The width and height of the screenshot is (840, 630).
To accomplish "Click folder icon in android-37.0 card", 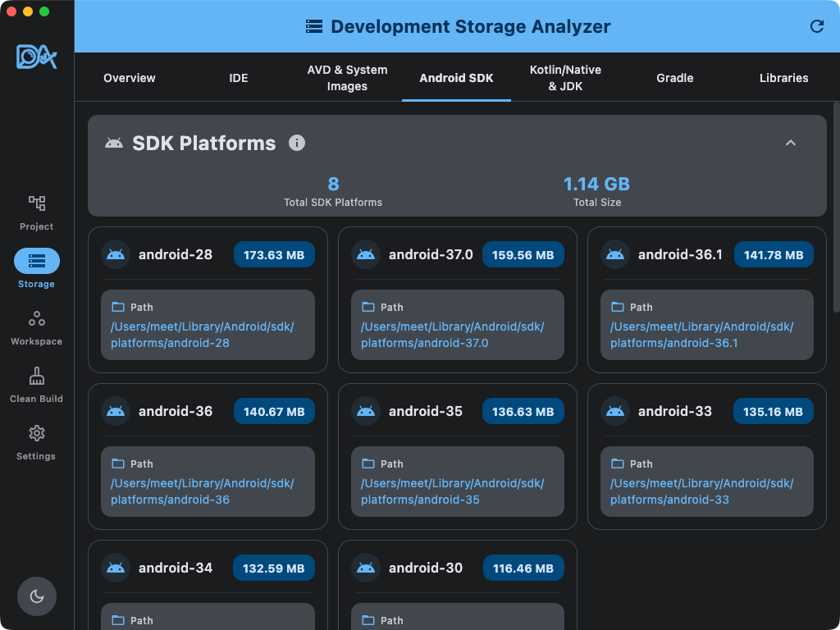I will [x=368, y=307].
